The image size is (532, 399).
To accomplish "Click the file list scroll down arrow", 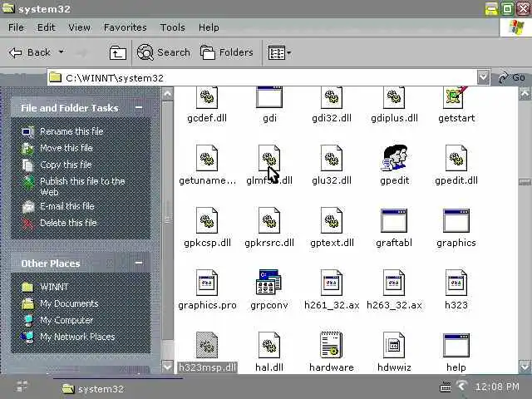I will tap(525, 367).
